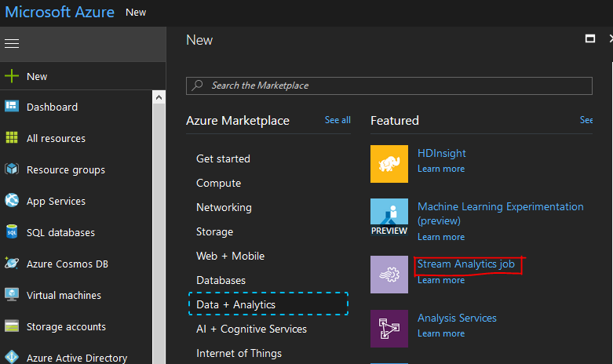This screenshot has width=613, height=364.
Task: Click the HDInsight elephant tile icon
Action: pyautogui.click(x=389, y=164)
